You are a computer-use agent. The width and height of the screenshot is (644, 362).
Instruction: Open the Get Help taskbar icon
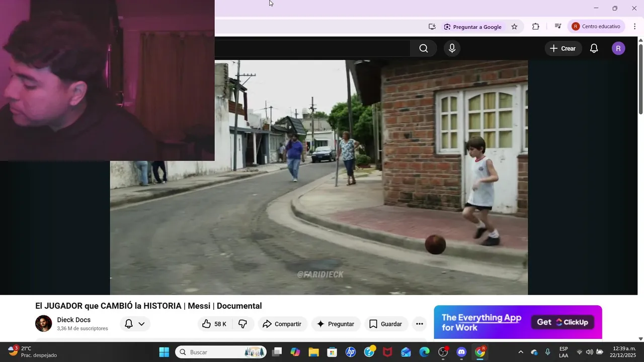click(x=369, y=352)
